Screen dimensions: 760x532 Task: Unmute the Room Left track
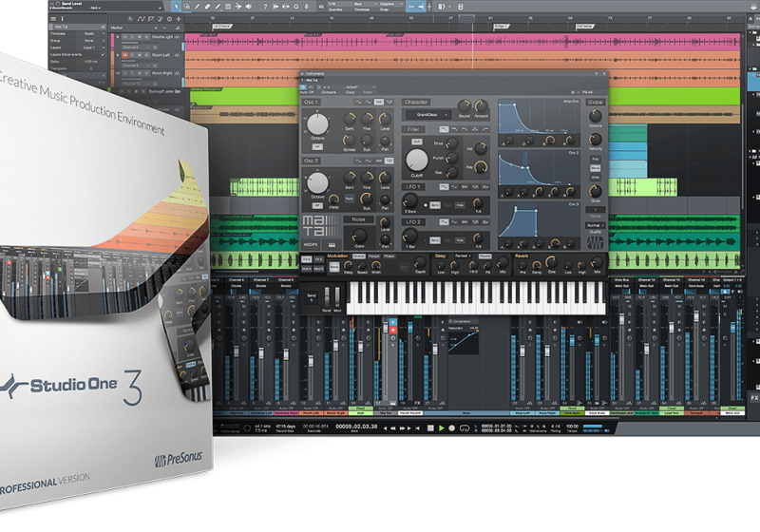(x=124, y=55)
